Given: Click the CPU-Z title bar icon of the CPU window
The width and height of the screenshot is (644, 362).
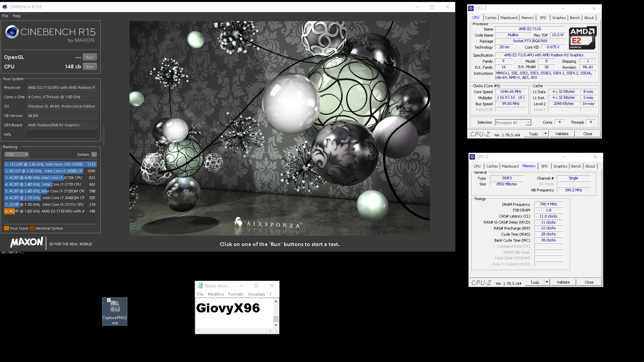Looking at the screenshot, I should coord(471,8).
